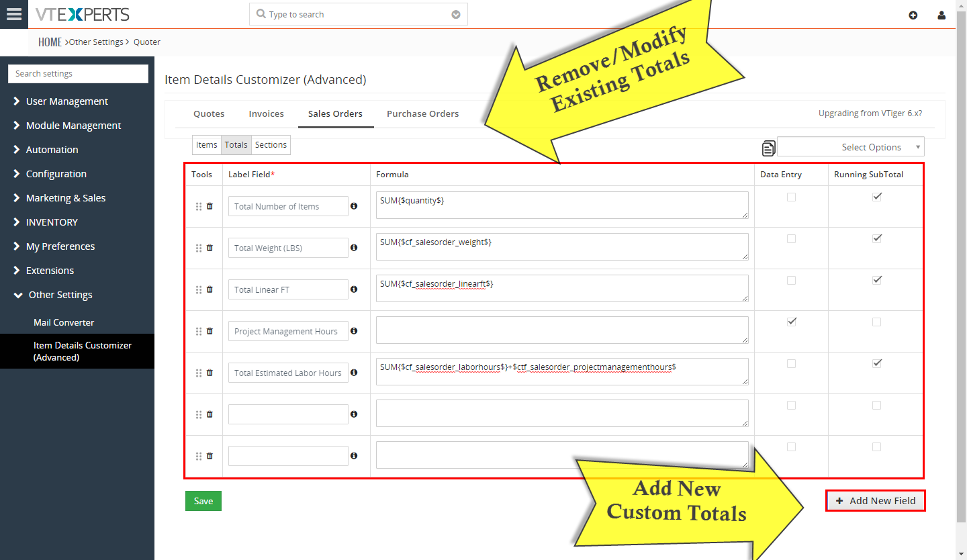Open the global search dropdown arrow
Screen dimensions: 967x560
coord(456,15)
